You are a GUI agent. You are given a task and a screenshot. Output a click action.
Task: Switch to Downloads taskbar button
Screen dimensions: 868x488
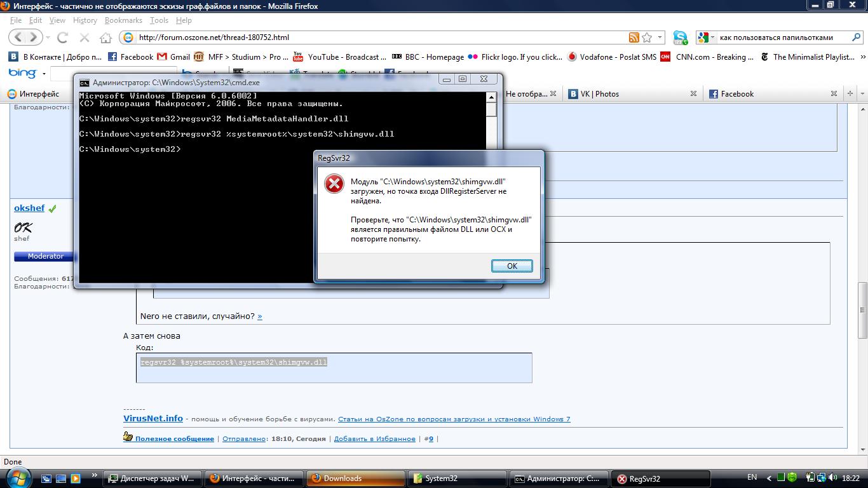(x=356, y=478)
